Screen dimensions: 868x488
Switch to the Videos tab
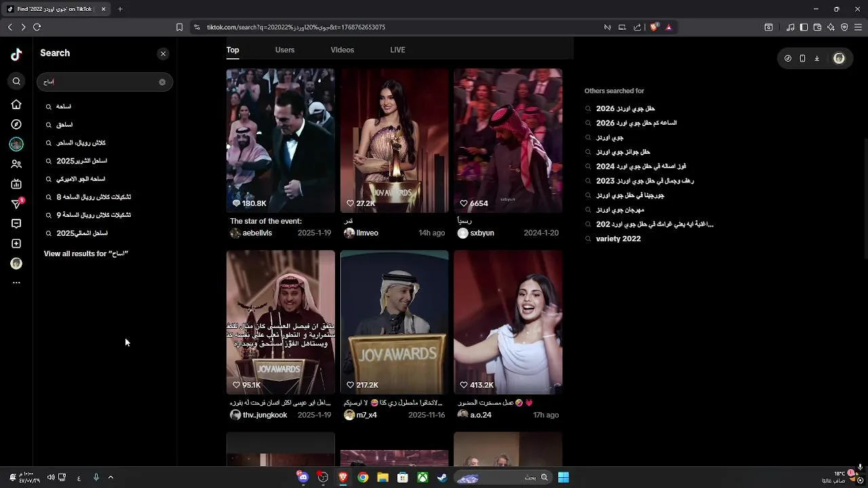pos(342,49)
